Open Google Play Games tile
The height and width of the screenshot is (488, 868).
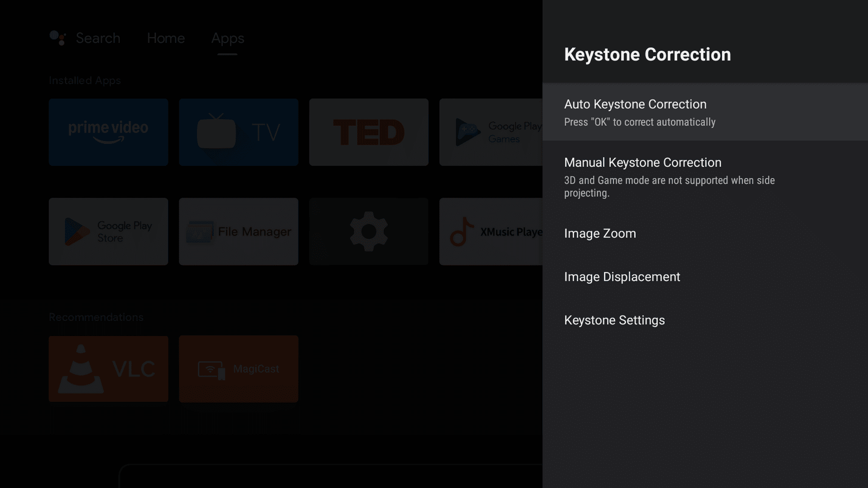click(x=490, y=132)
